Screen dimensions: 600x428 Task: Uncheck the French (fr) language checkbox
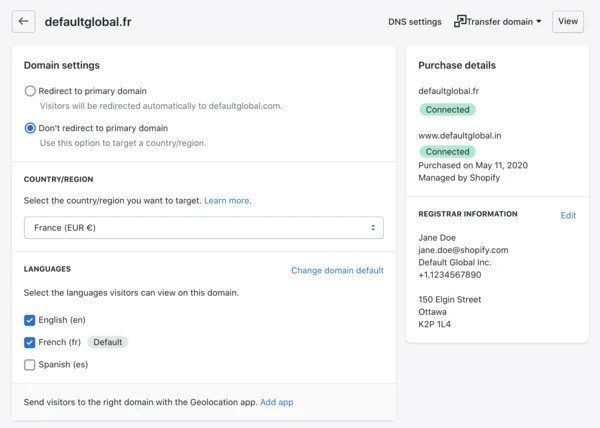coord(30,342)
